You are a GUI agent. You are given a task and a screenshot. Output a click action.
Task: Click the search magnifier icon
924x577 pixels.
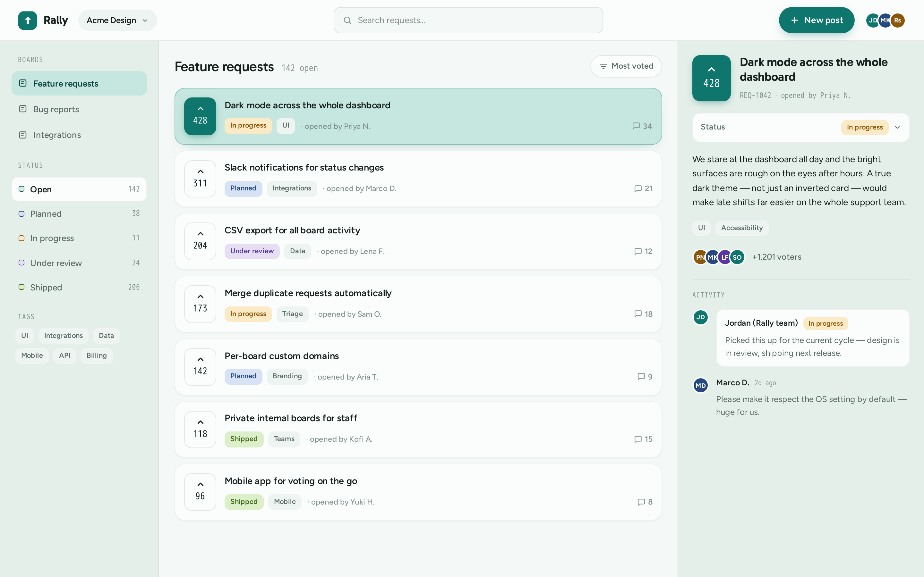[347, 20]
